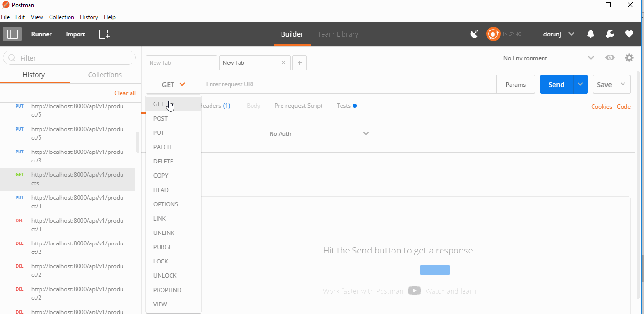This screenshot has height=314, width=644.
Task: Switch to the Collections sidebar tab
Action: (105, 75)
